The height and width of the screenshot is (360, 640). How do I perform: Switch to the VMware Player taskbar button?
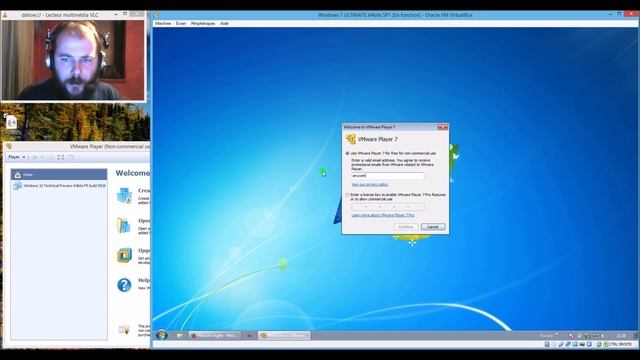(284, 336)
